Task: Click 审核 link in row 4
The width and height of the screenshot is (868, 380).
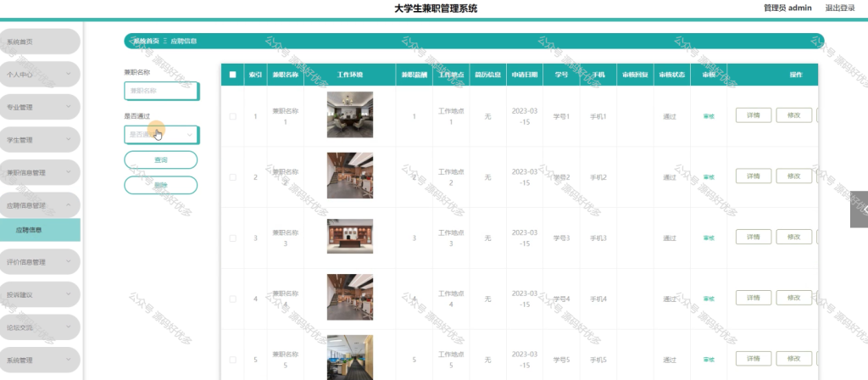Action: (x=709, y=299)
